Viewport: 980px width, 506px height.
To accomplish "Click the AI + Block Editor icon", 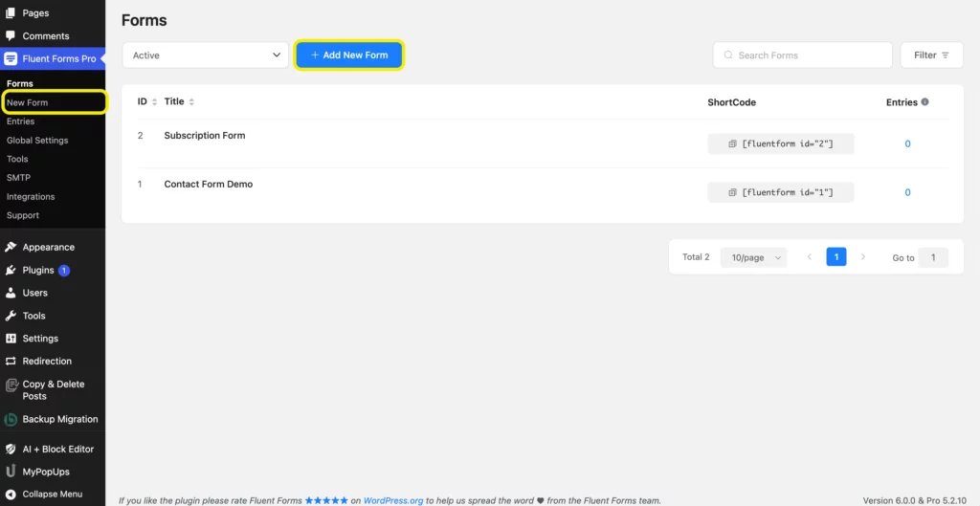I will tap(11, 449).
